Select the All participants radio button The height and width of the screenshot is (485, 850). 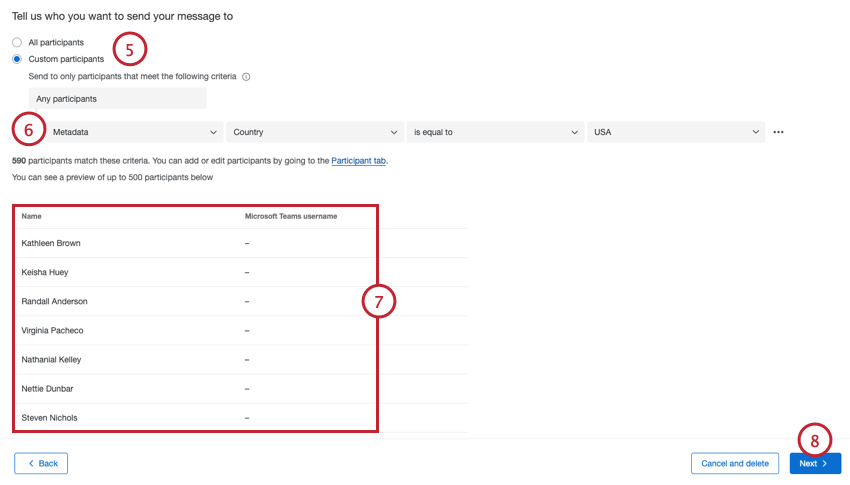pos(17,42)
